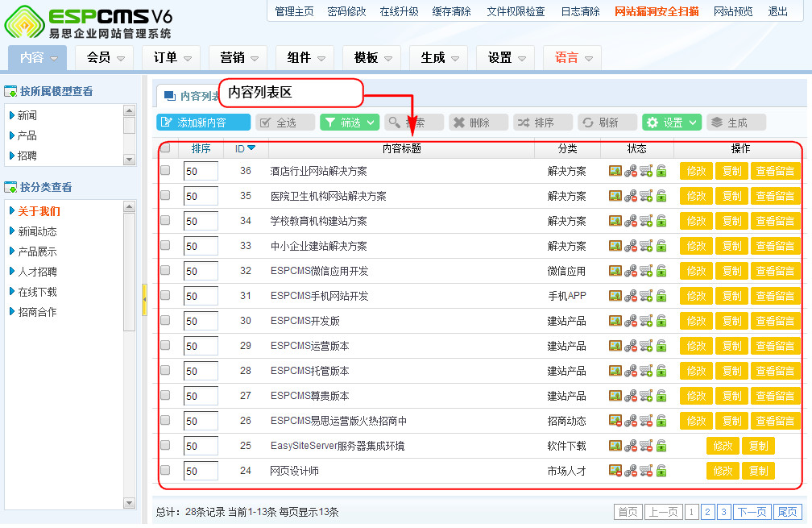The width and height of the screenshot is (812, 528).
Task: Click the 刷新 toolbar button
Action: tap(607, 123)
